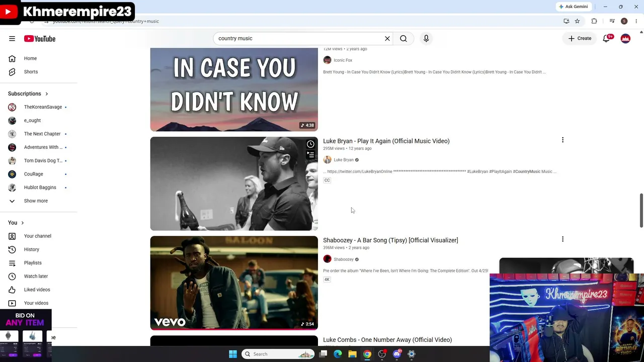
Task: Open the Iconic Fox channel name
Action: pyautogui.click(x=343, y=60)
